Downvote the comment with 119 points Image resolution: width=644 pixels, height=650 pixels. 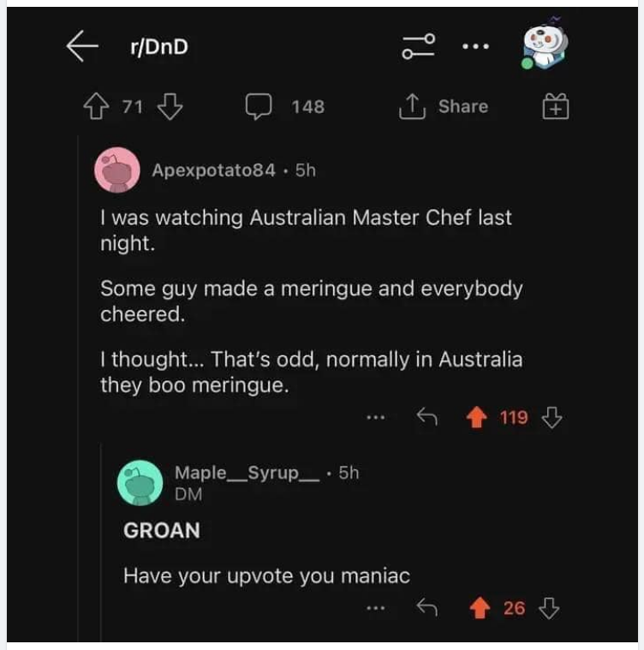(x=552, y=417)
